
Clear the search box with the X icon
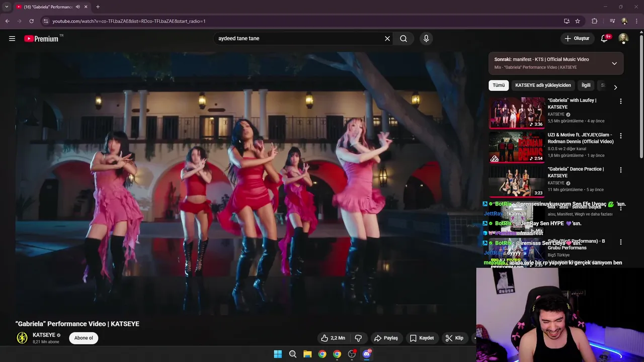coord(387,38)
